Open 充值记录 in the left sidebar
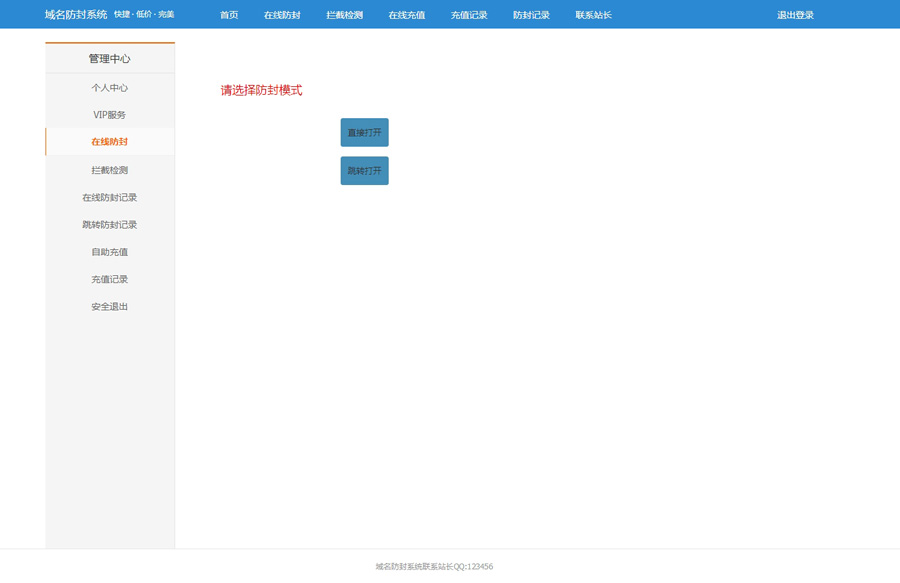Screen dimensions: 900x583 (x=110, y=280)
